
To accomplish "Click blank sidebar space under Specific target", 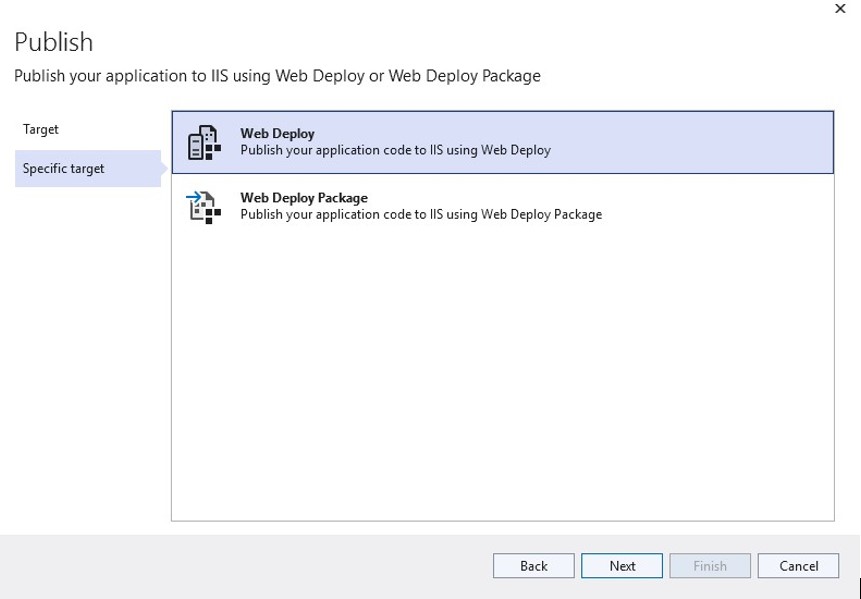I will coord(85,350).
